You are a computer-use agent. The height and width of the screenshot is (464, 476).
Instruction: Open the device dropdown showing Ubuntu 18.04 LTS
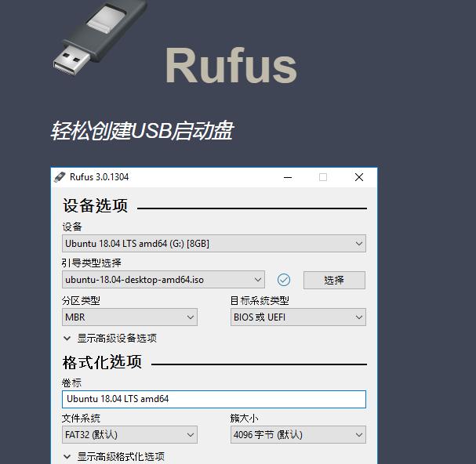pos(214,244)
